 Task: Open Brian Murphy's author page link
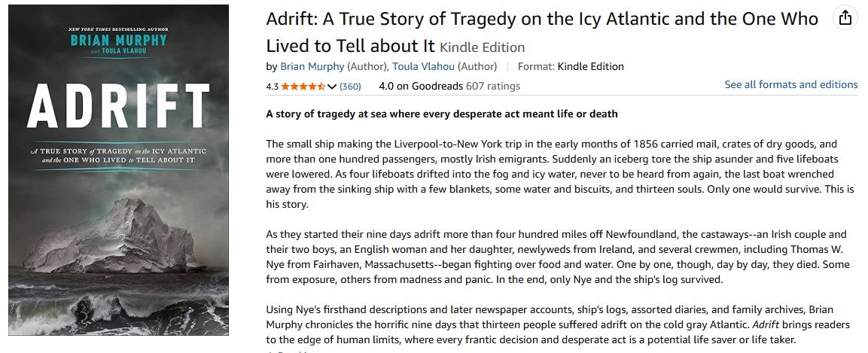coord(312,66)
